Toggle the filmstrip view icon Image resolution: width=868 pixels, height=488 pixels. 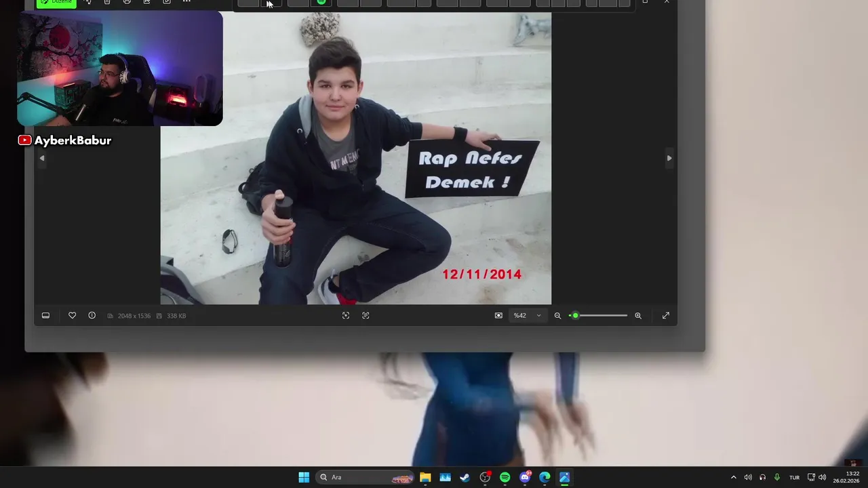[x=45, y=316]
